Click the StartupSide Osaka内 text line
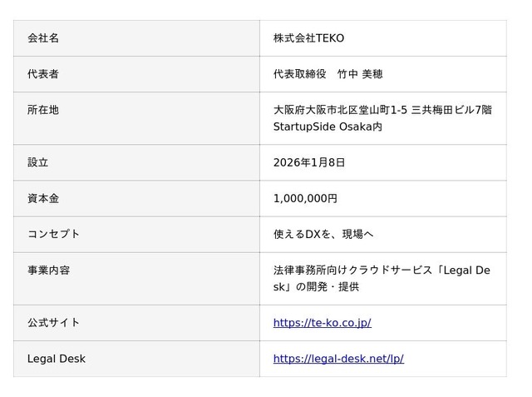This screenshot has height=397, width=532. click(x=328, y=127)
